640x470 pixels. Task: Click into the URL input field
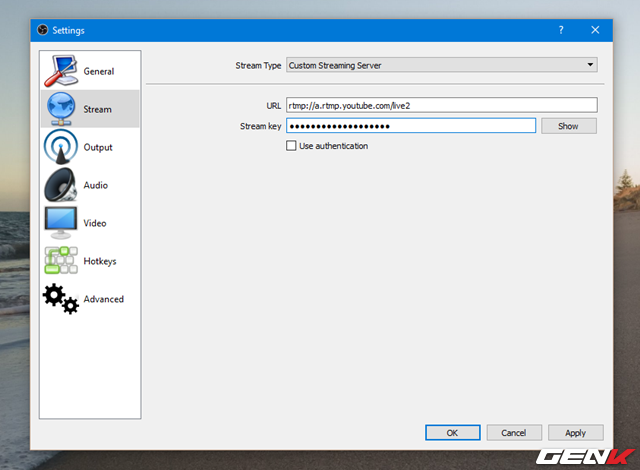[x=441, y=105]
